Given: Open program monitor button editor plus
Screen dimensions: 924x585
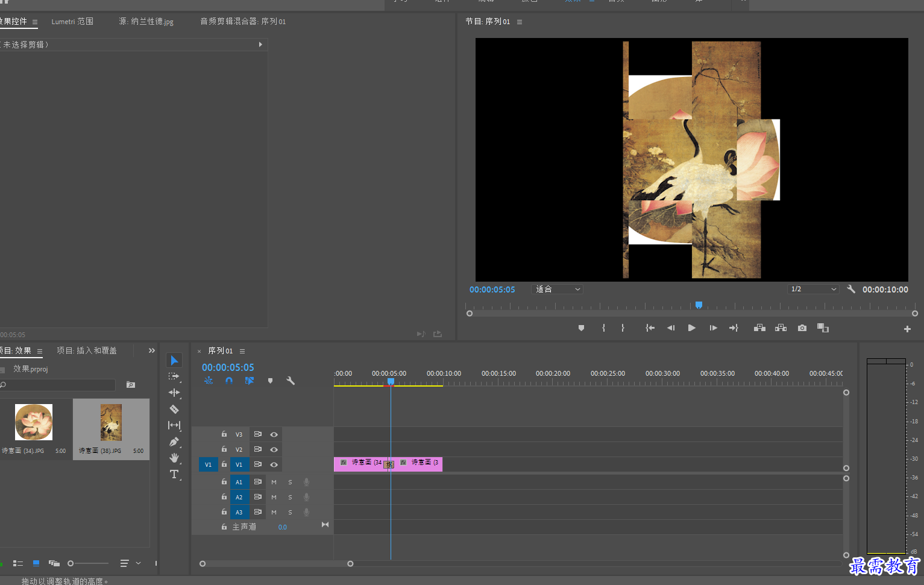Looking at the screenshot, I should [907, 329].
